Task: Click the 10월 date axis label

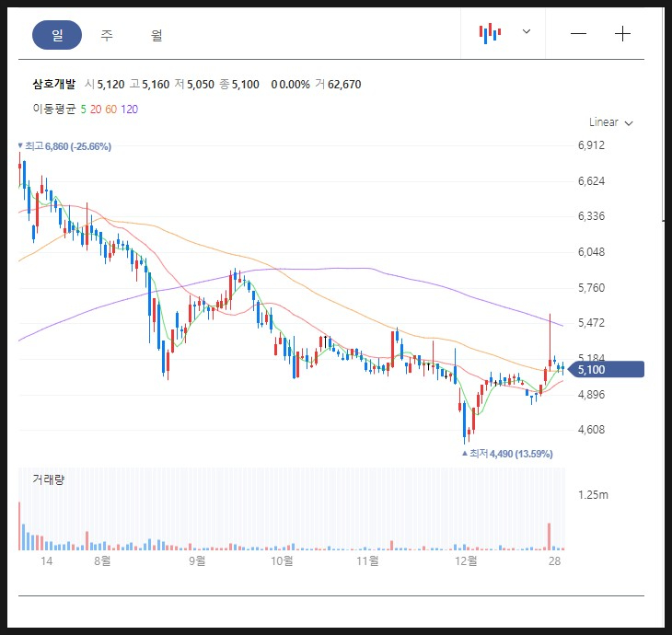Action: tap(282, 560)
